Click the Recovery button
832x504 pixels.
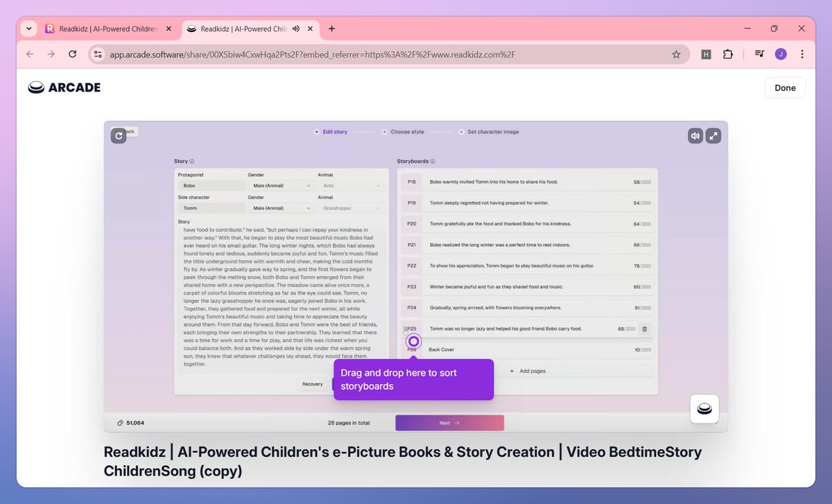(x=313, y=384)
